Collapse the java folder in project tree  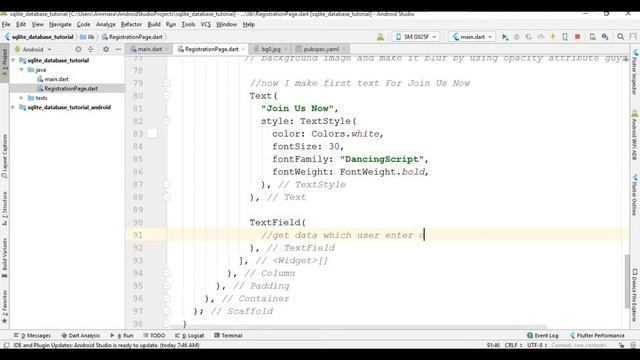point(22,70)
